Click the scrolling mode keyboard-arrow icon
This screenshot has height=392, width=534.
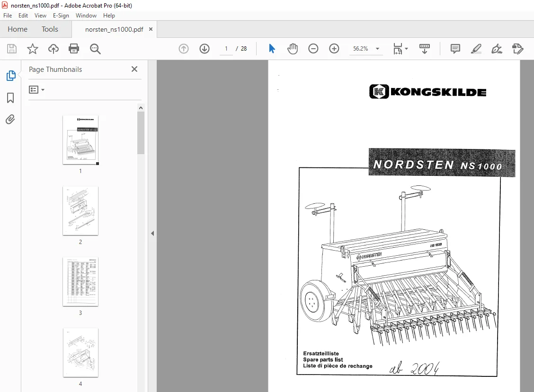pyautogui.click(x=424, y=49)
